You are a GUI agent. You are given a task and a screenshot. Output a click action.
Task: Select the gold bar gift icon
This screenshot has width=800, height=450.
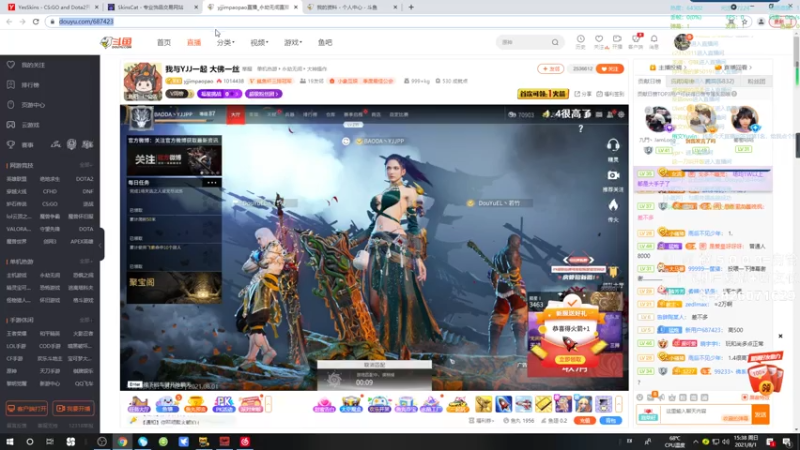pyautogui.click(x=543, y=404)
